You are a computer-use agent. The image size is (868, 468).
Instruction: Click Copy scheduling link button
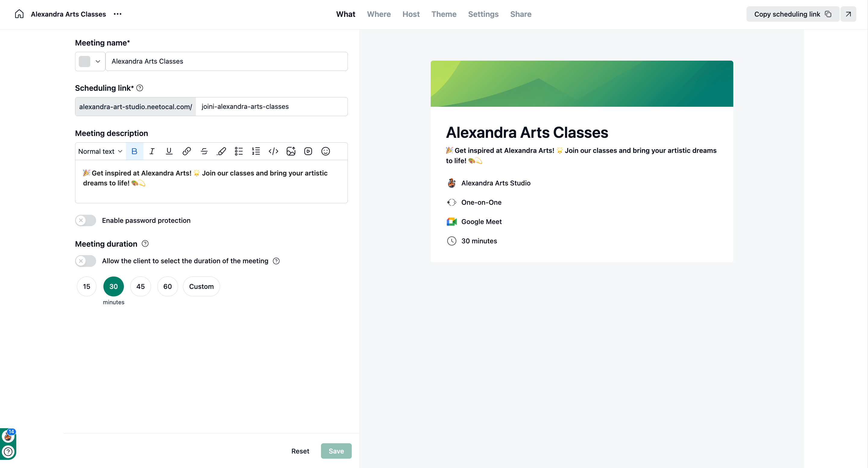point(793,14)
